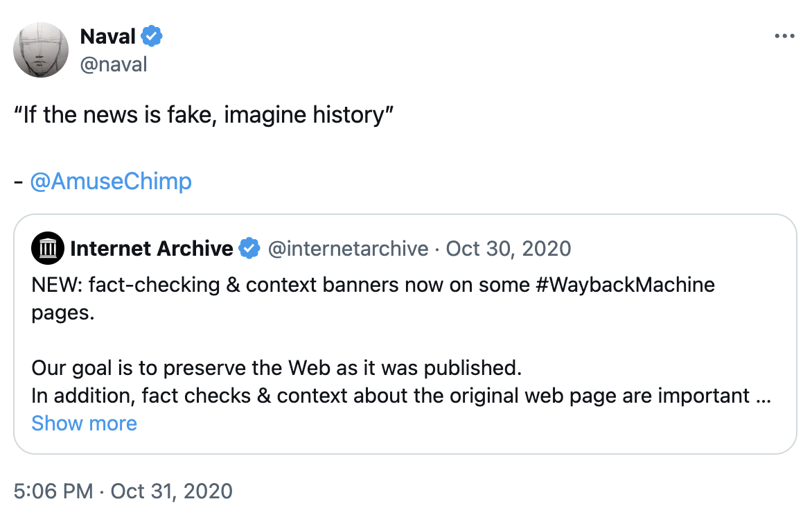Open the Naval display name link
Image resolution: width=812 pixels, height=524 pixels.
109,35
